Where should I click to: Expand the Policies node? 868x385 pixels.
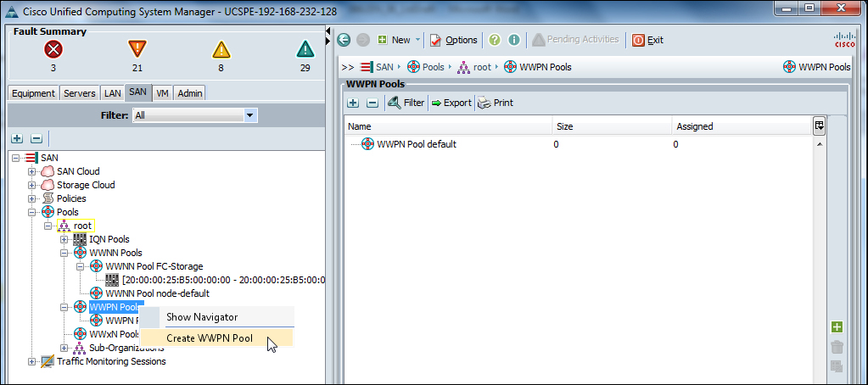point(31,198)
